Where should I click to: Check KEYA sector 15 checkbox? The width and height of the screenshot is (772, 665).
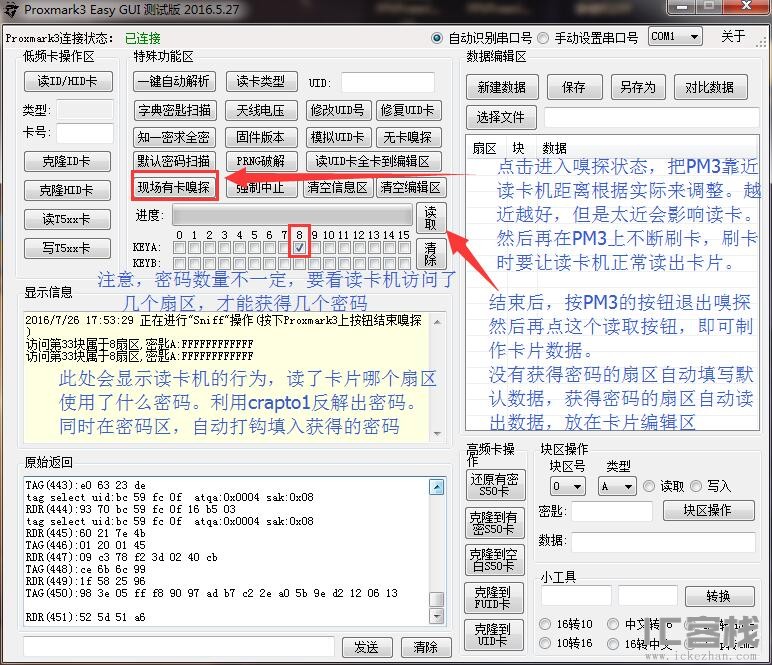point(404,248)
